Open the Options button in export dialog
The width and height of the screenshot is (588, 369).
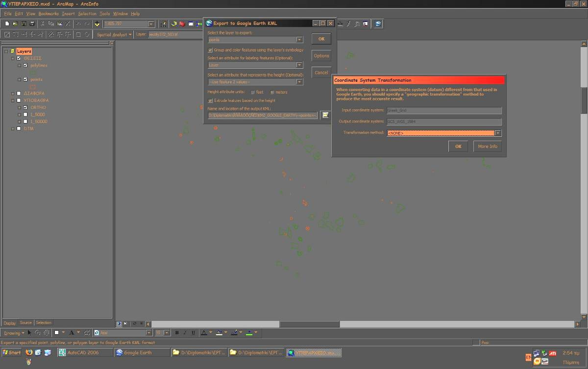click(321, 55)
